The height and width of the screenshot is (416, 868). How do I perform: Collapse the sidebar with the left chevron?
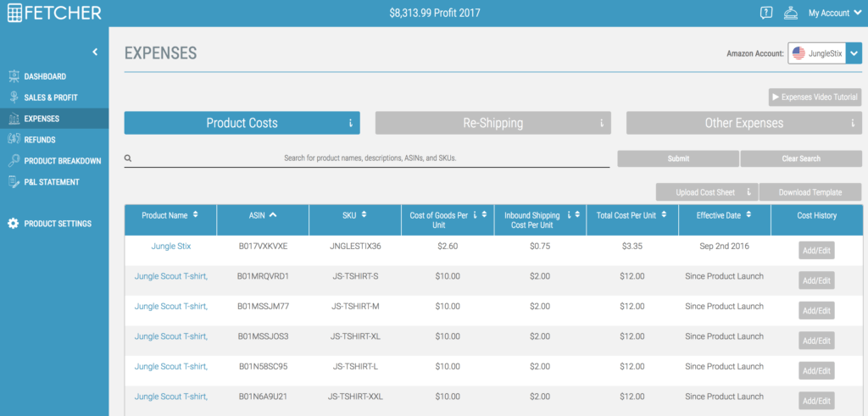[x=95, y=52]
